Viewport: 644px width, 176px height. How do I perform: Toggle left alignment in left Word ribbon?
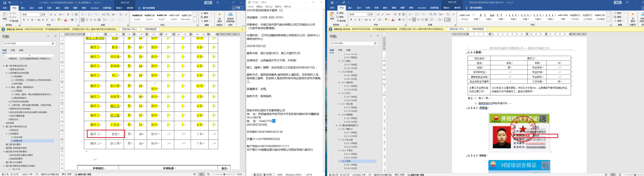coord(83,20)
